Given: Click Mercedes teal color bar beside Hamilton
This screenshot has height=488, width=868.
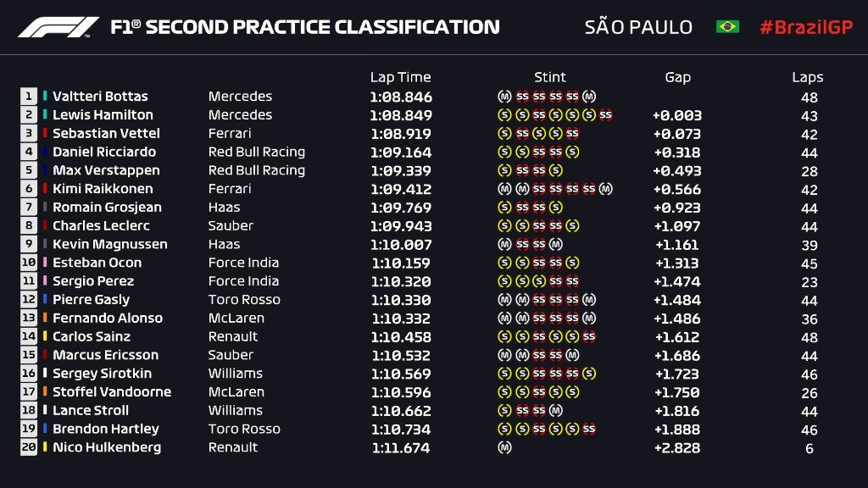Looking at the screenshot, I should pos(45,114).
